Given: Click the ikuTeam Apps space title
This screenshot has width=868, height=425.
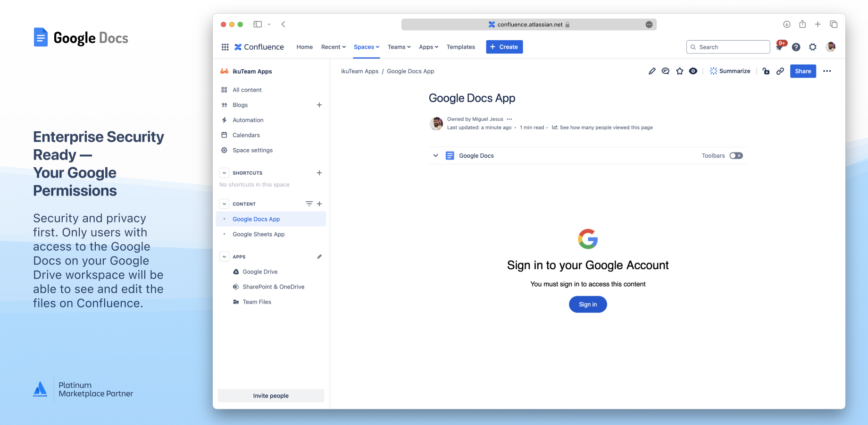Looking at the screenshot, I should pyautogui.click(x=252, y=71).
